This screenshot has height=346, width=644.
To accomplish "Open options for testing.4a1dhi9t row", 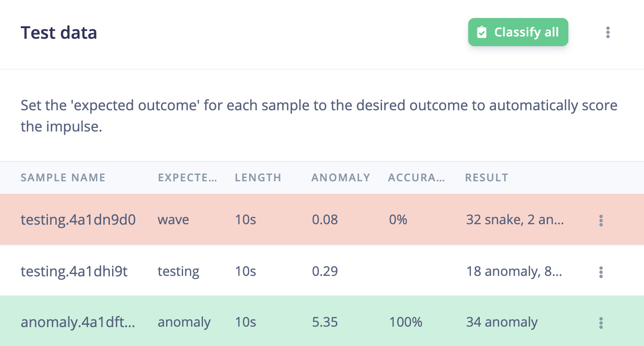I will click(x=601, y=272).
